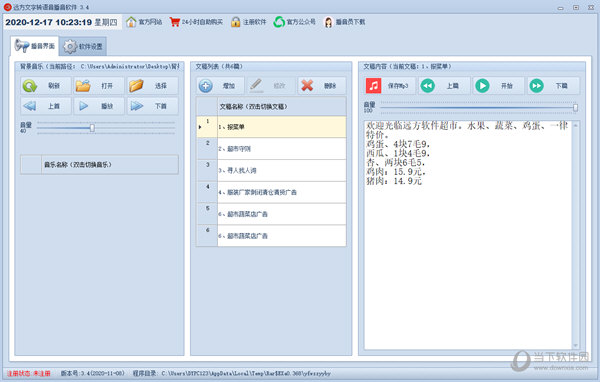This screenshot has height=382, width=600.
Task: Select document row 3 in the list
Action: click(x=271, y=170)
